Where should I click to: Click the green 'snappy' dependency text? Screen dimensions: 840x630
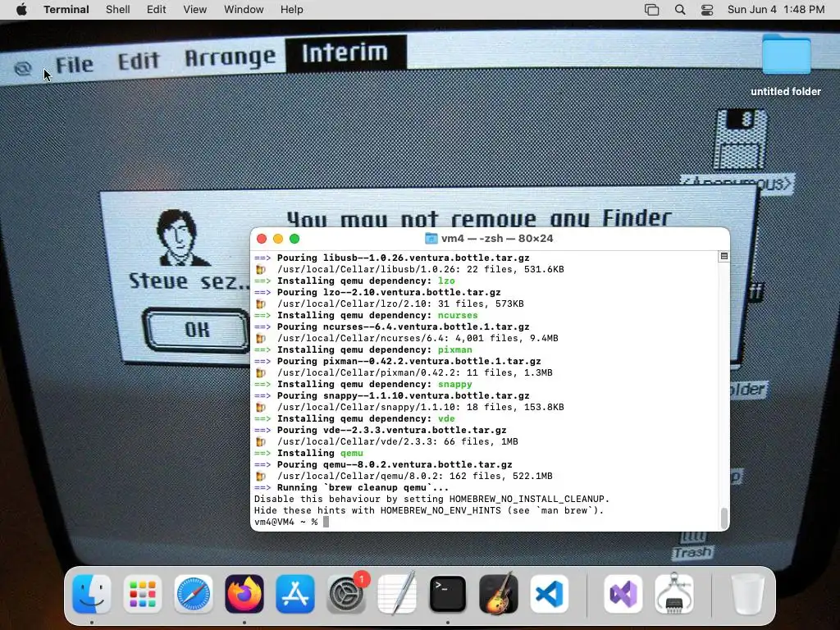coord(454,384)
